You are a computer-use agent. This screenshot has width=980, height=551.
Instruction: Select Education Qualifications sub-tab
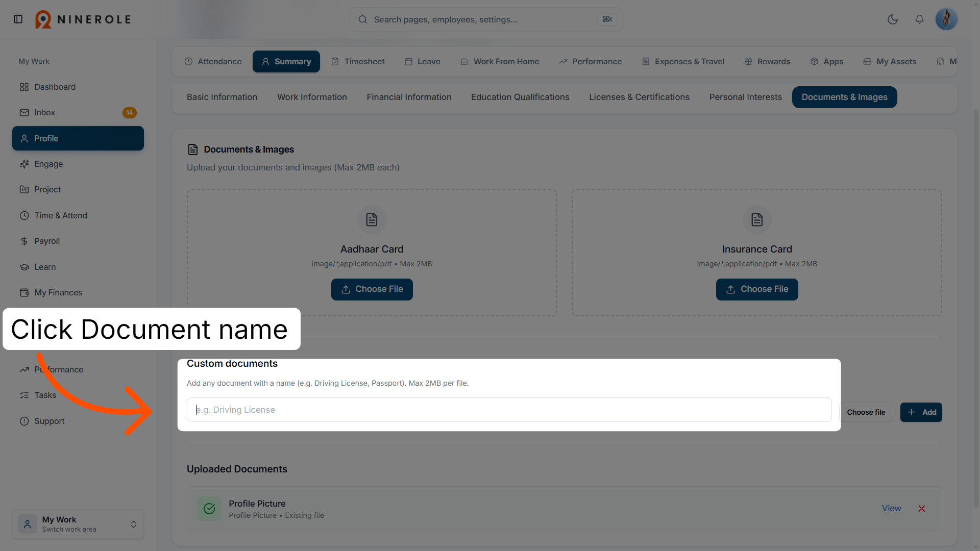(x=520, y=97)
